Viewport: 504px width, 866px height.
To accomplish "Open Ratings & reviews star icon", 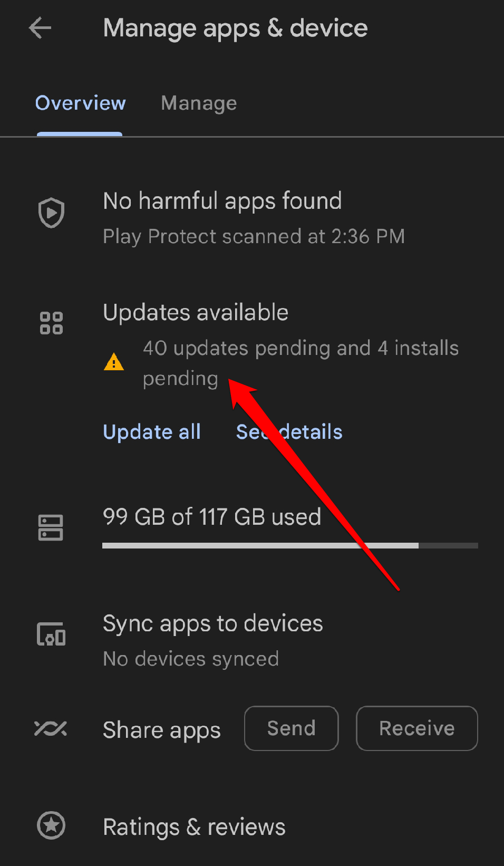I will tap(51, 826).
